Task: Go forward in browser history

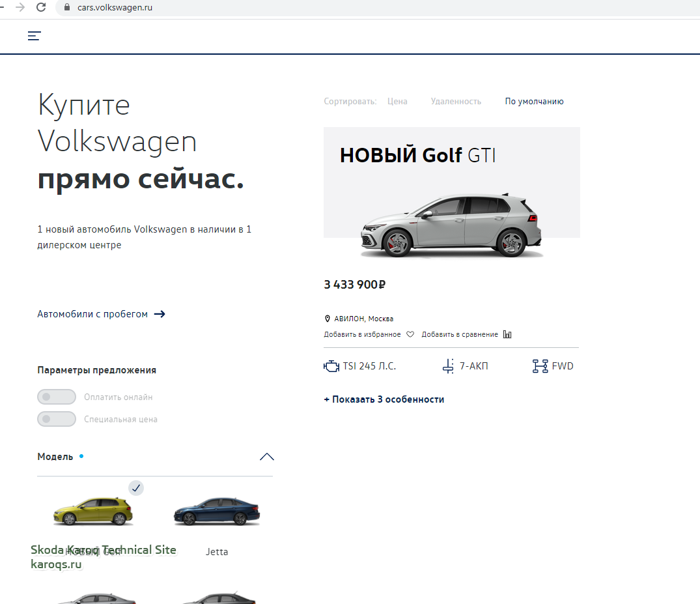Action: pos(20,7)
